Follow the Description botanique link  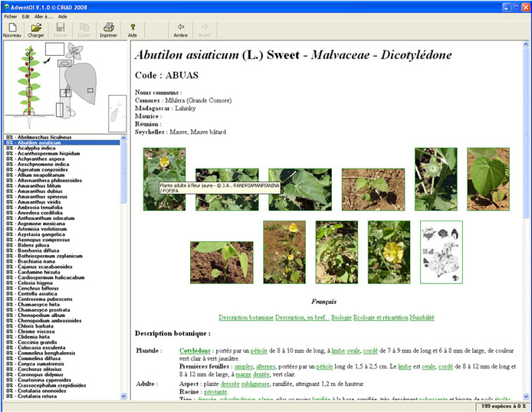(x=245, y=317)
